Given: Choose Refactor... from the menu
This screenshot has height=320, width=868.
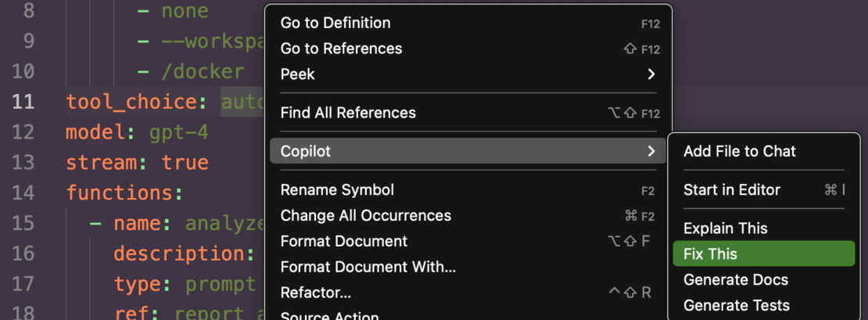Looking at the screenshot, I should 316,293.
